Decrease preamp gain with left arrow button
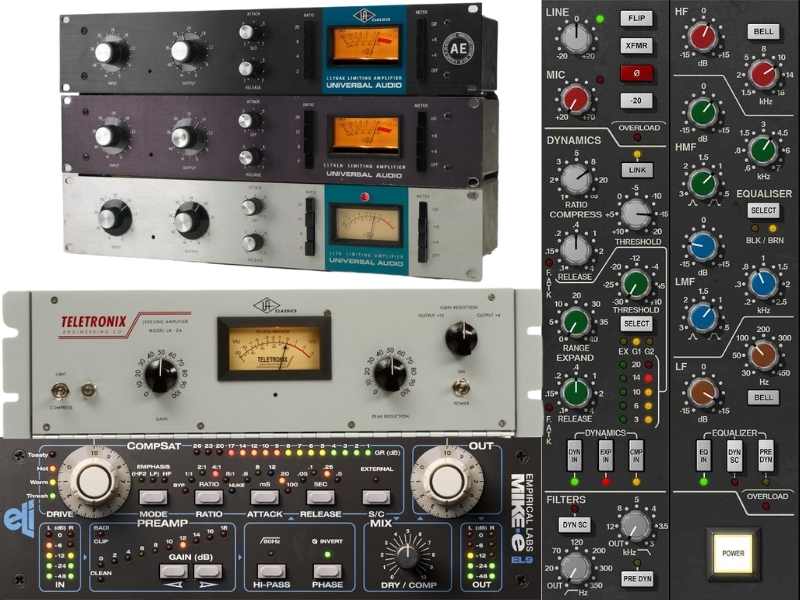The image size is (800, 600). pyautogui.click(x=174, y=571)
